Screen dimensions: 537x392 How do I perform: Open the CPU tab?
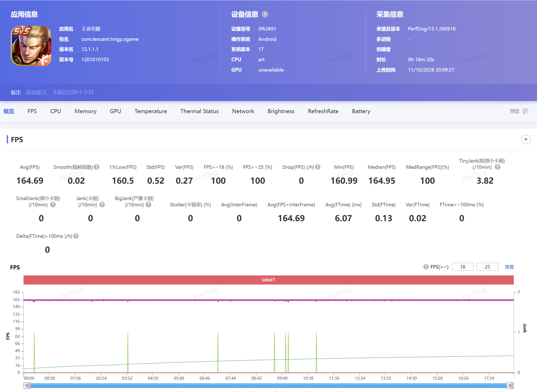(x=56, y=111)
